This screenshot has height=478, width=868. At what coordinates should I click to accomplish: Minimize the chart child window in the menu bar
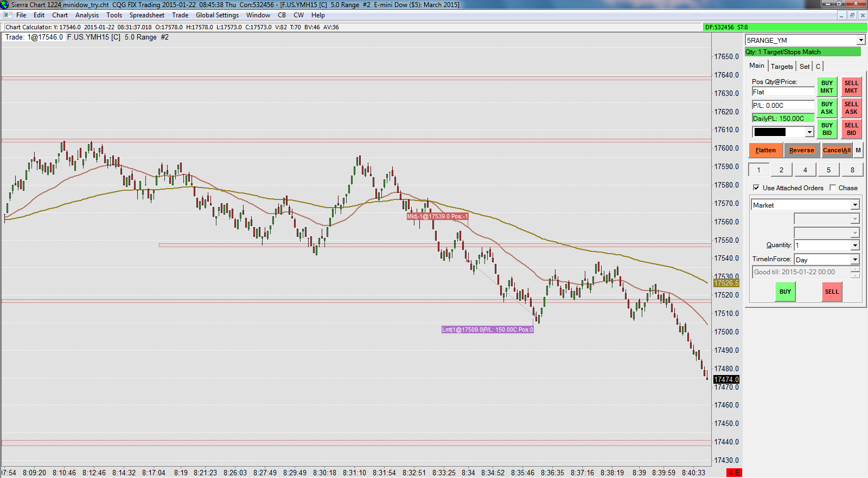[841, 15]
